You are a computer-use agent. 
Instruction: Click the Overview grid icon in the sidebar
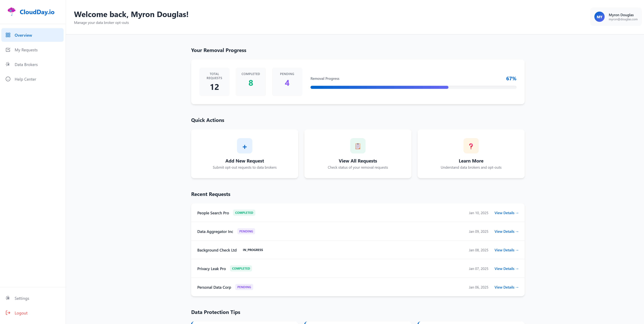tap(8, 35)
